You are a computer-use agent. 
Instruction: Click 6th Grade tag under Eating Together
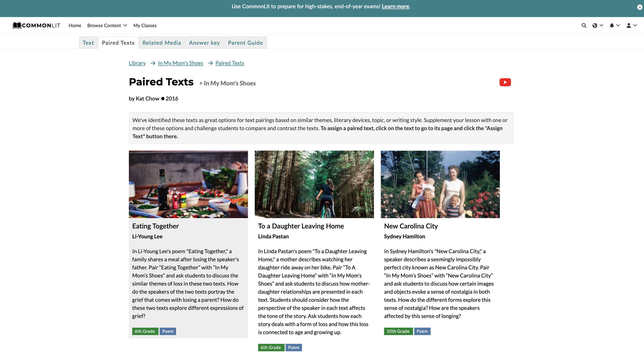point(145,331)
